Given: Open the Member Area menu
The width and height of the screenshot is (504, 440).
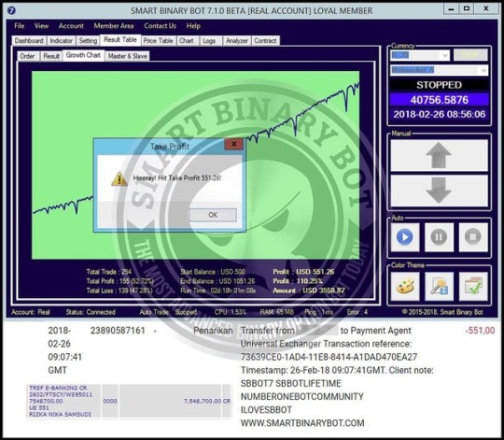Looking at the screenshot, I should tap(114, 26).
